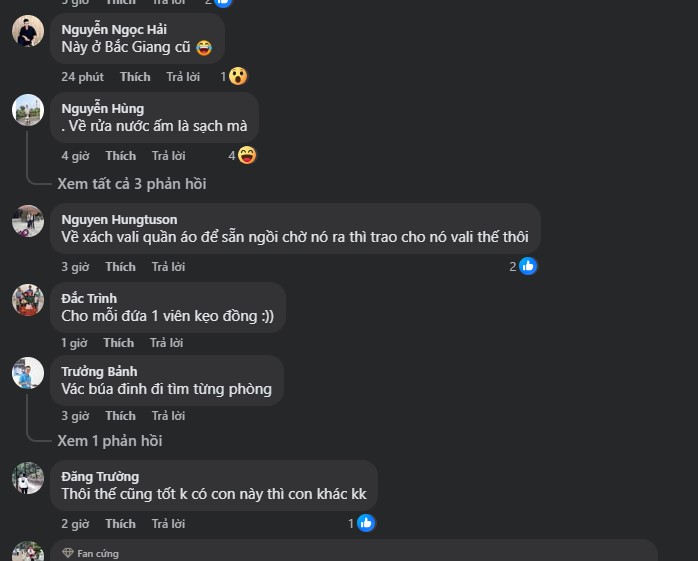
Task: Click the wow reaction on Nguyễn Ngọc Hải's comment
Action: coord(237,76)
